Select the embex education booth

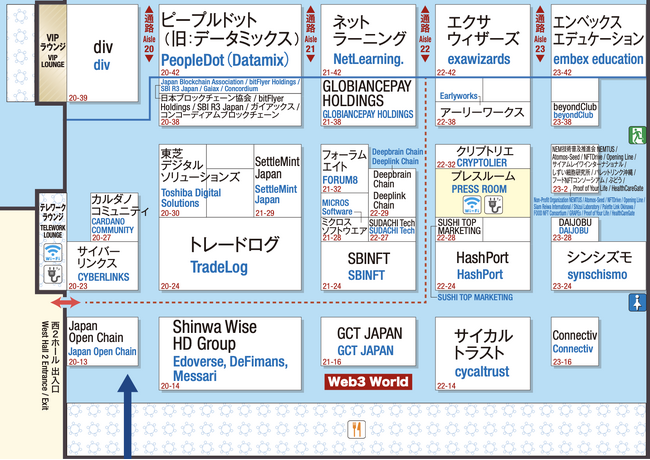(x=600, y=40)
